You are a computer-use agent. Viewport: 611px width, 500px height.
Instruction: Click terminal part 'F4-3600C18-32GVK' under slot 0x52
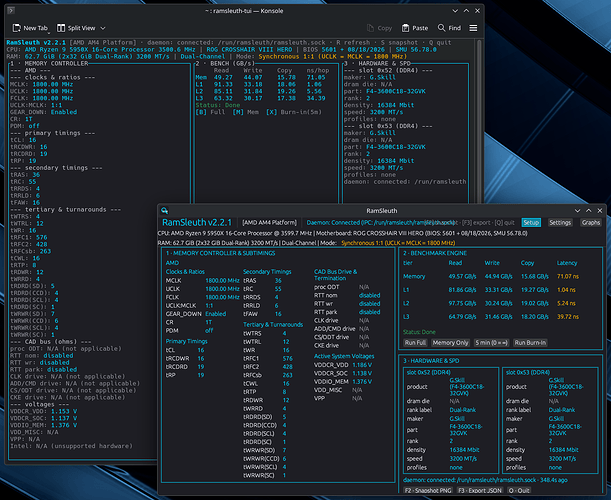click(396, 91)
